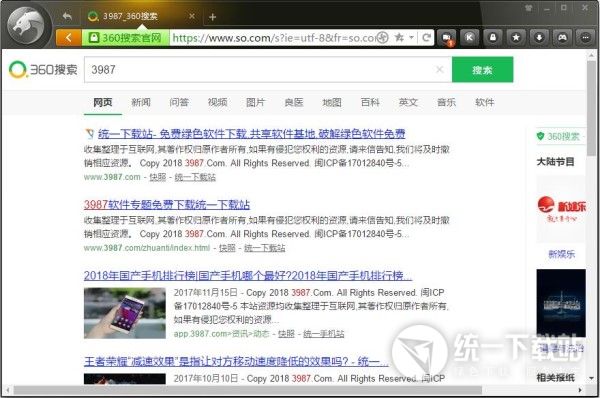Switch to the 音乐 tab
This screenshot has height=398, width=600.
(447, 102)
